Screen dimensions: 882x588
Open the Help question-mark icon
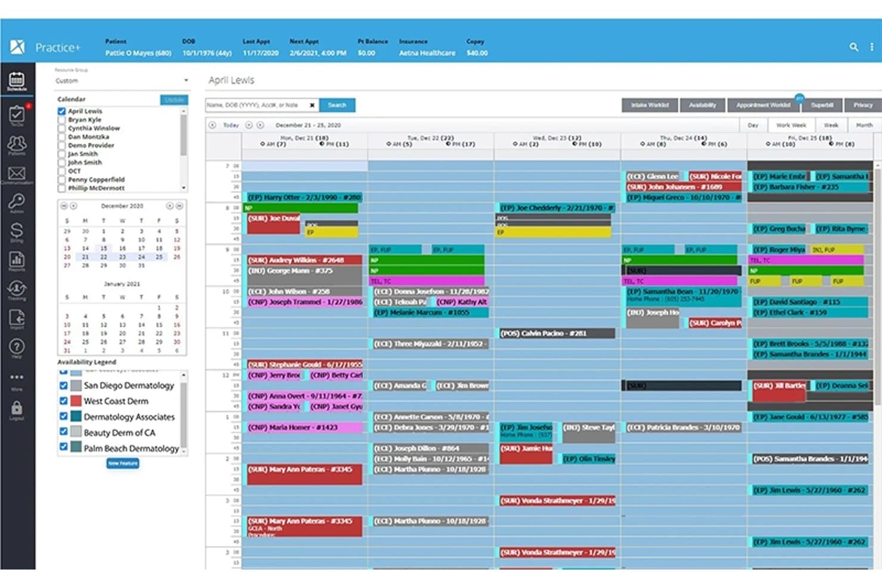[x=17, y=348]
